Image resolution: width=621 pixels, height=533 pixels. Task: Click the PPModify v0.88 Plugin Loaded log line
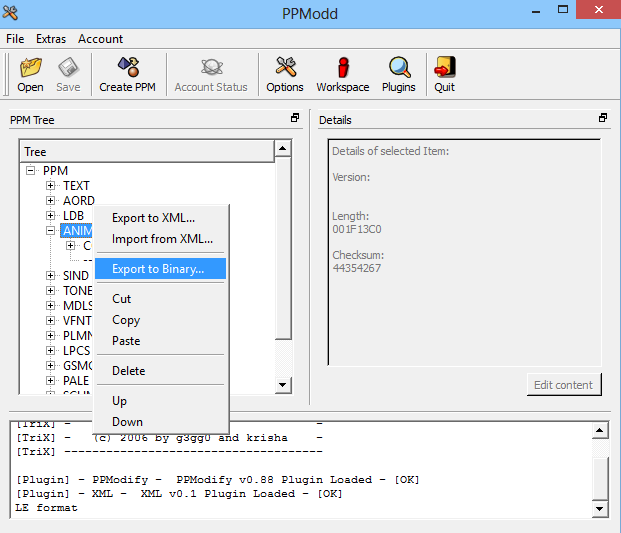pos(217,480)
